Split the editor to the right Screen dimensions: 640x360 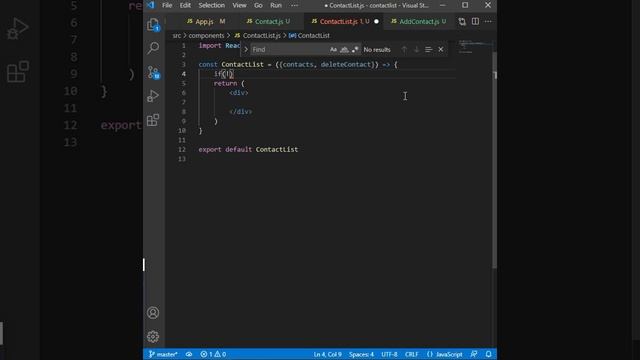(475, 21)
